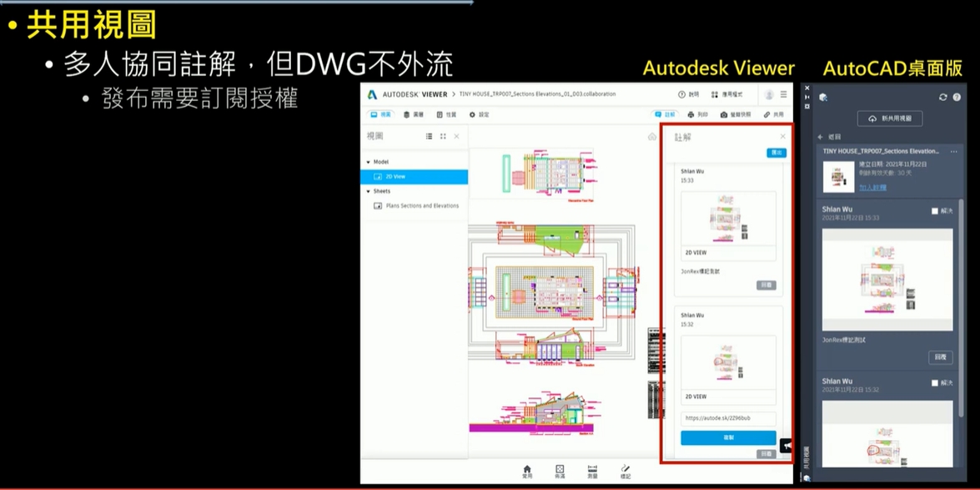Open the hamburger menu in Autodesk Viewer

tap(783, 94)
